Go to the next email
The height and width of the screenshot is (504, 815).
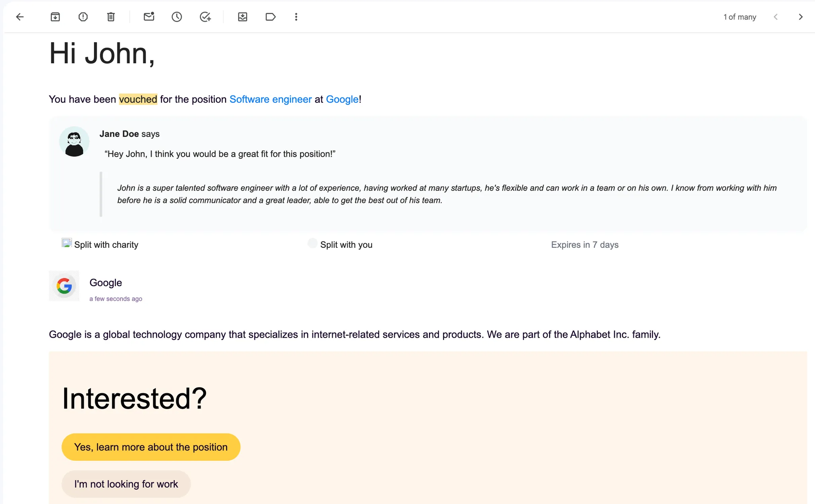[801, 17]
